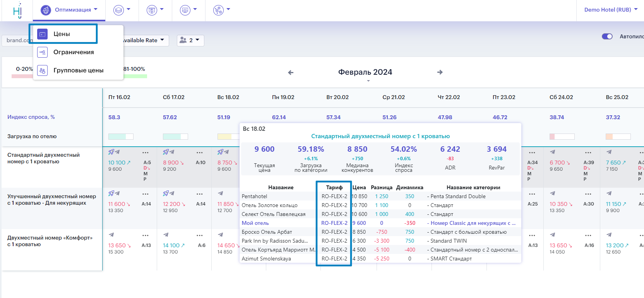The height and width of the screenshot is (298, 644).
Task: Open three-dots menu in Сб 24.02 Улучшенный cell
Action: pyautogui.click(x=588, y=194)
